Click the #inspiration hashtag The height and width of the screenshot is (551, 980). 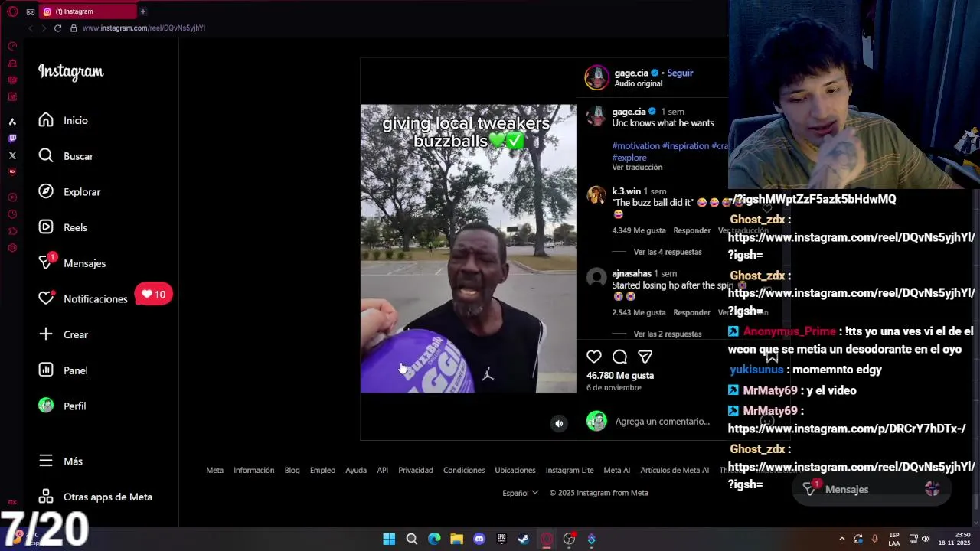pyautogui.click(x=685, y=145)
